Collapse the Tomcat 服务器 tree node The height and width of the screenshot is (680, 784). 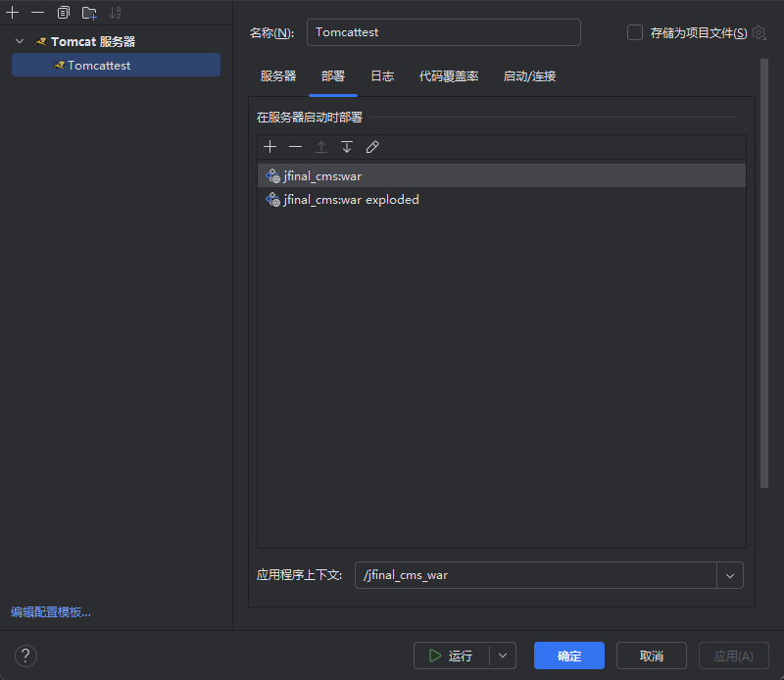point(20,42)
